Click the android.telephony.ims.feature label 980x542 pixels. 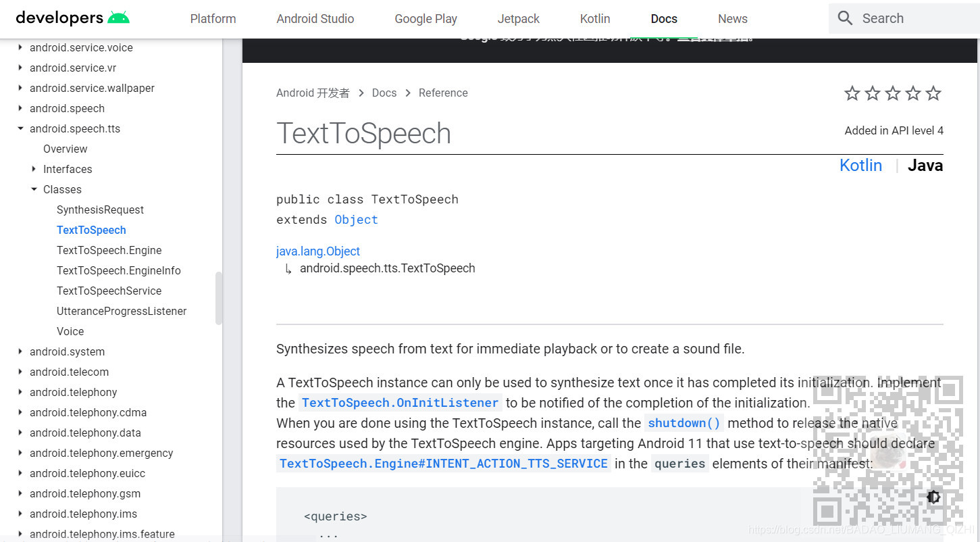[102, 534]
